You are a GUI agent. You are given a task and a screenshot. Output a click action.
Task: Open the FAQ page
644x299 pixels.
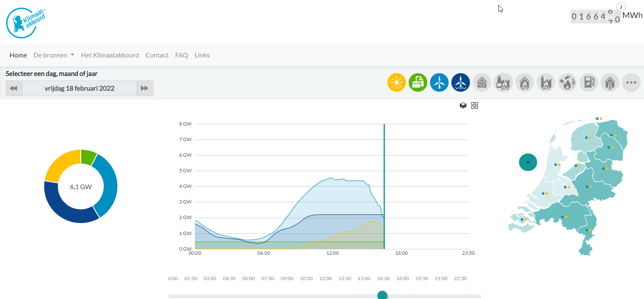pos(181,55)
